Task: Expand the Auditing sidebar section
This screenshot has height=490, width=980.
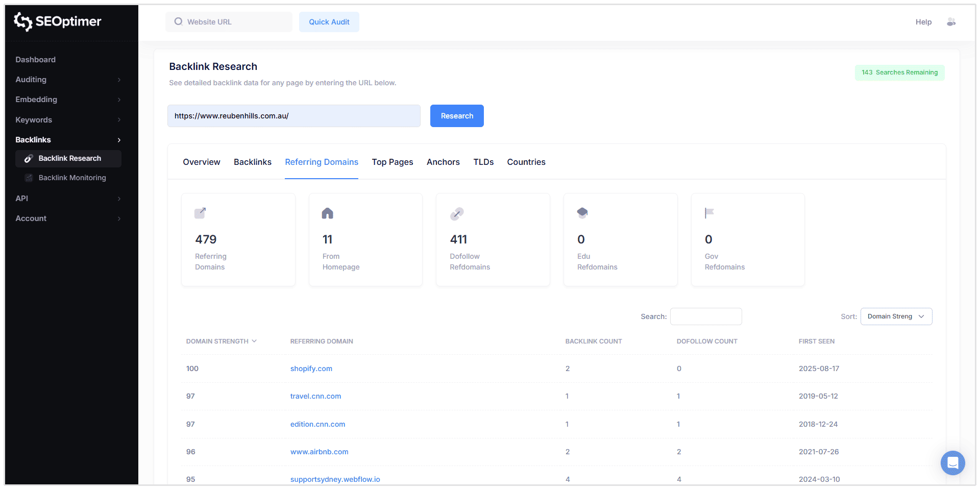Action: tap(119, 80)
